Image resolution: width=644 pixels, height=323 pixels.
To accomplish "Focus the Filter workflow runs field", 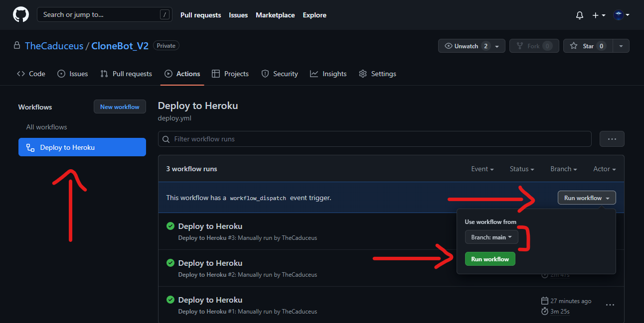I will point(375,139).
